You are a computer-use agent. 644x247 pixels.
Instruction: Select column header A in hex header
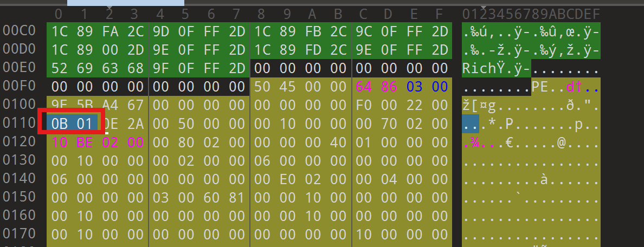point(312,13)
